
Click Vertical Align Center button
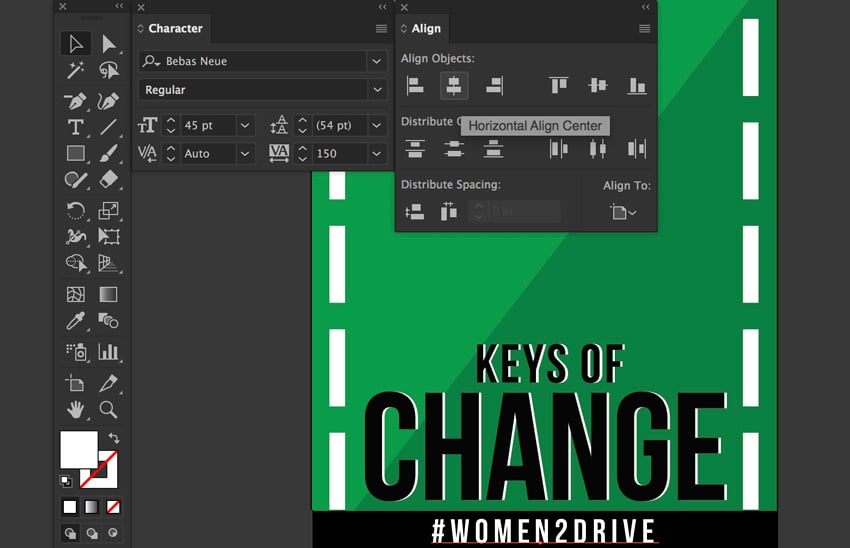point(597,86)
